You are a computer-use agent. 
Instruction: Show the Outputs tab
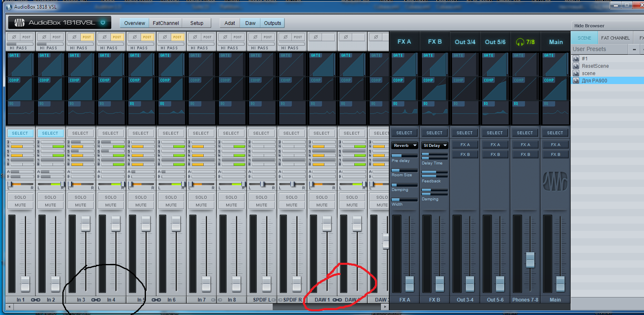[x=272, y=23]
